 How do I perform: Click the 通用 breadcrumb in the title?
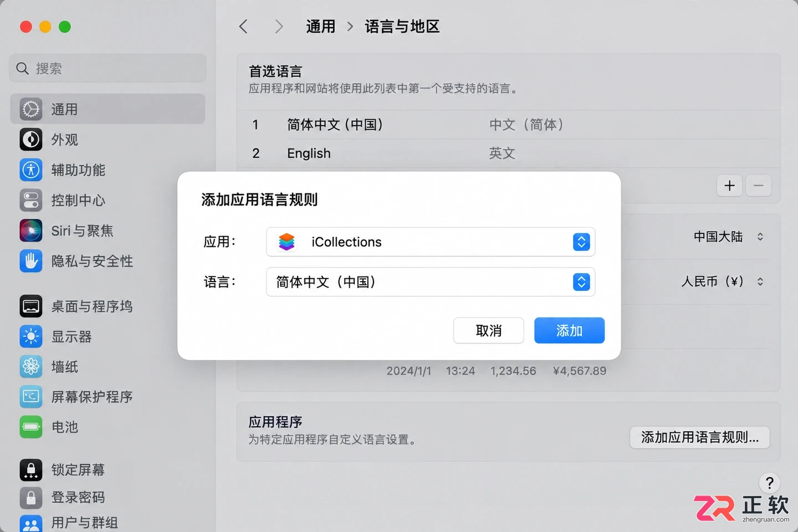(x=321, y=26)
